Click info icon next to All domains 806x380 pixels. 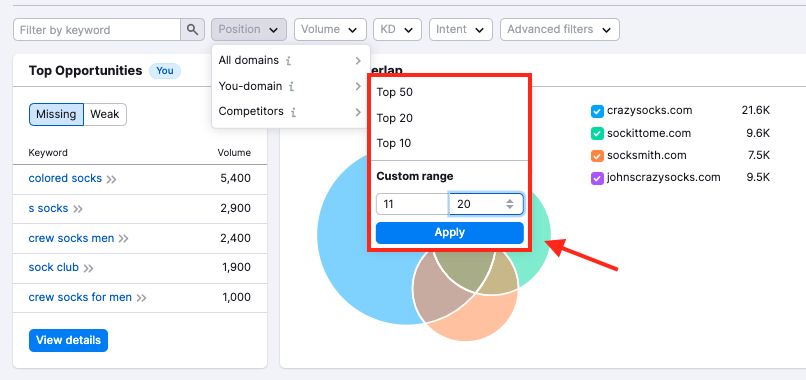click(x=288, y=61)
